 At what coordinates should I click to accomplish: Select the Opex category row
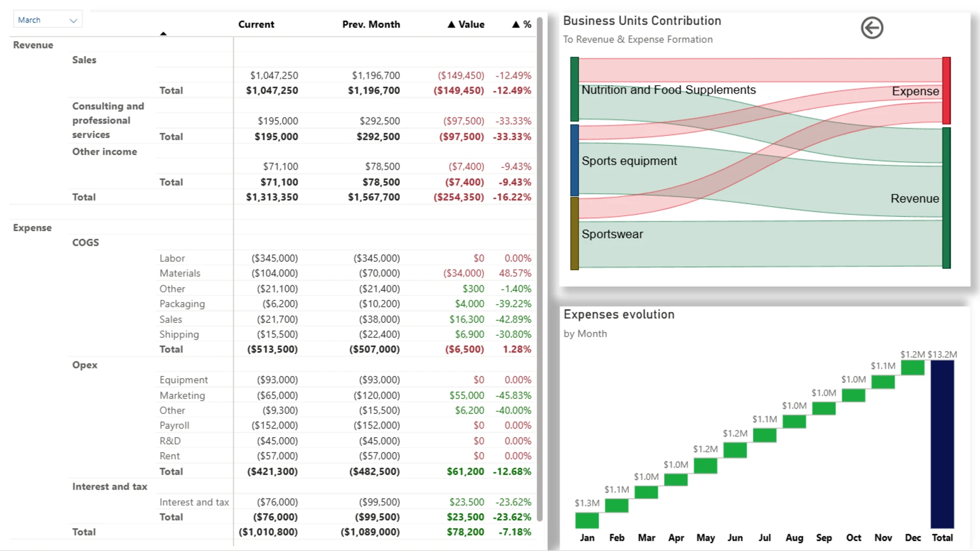click(x=85, y=365)
